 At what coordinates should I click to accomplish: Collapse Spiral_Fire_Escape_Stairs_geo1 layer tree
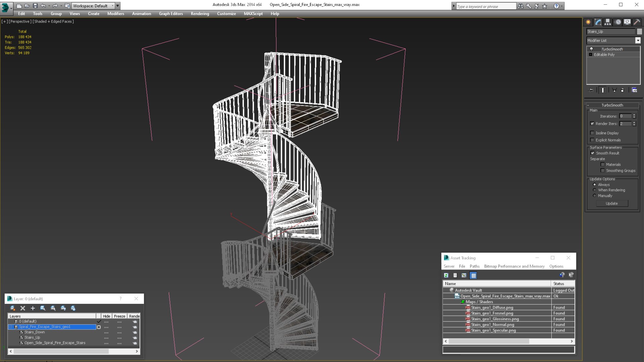coord(10,327)
